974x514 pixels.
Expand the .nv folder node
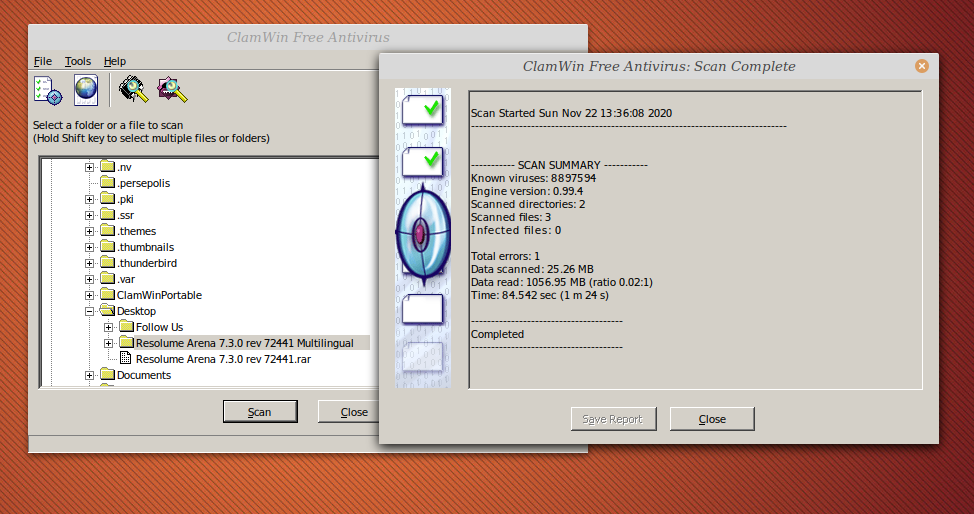point(89,167)
